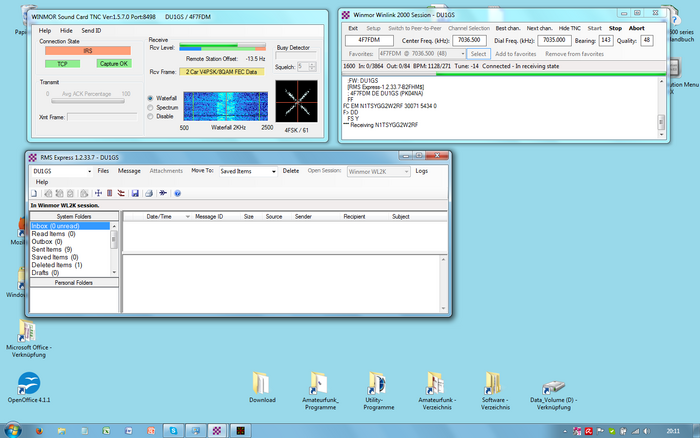Select Deleted Items (1) folder
Viewport: 700px width, 438px height.
pos(57,265)
